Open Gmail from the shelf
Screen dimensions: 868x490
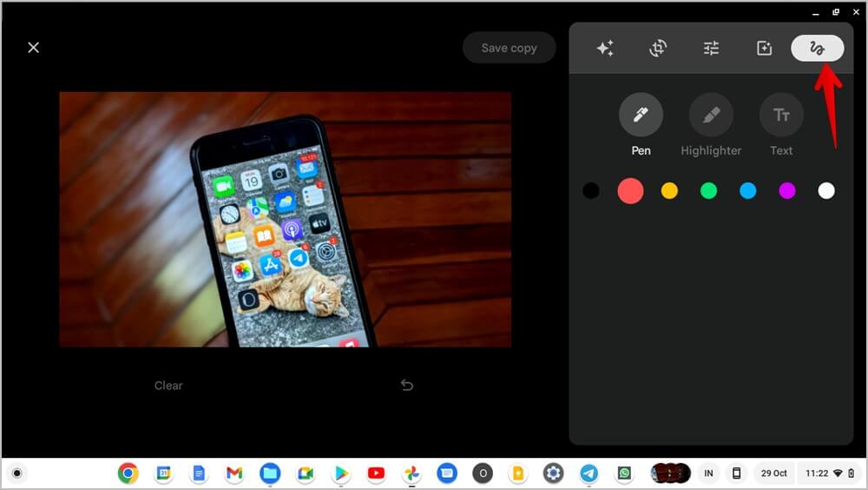coord(234,473)
